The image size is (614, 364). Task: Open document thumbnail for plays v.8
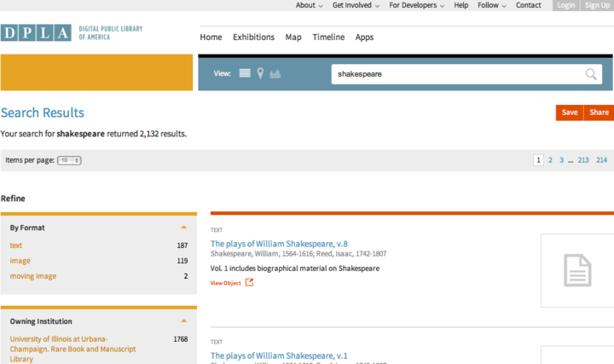[577, 270]
